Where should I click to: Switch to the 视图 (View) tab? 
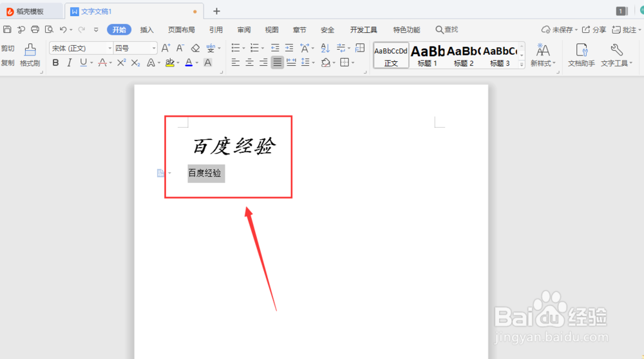[x=272, y=30]
